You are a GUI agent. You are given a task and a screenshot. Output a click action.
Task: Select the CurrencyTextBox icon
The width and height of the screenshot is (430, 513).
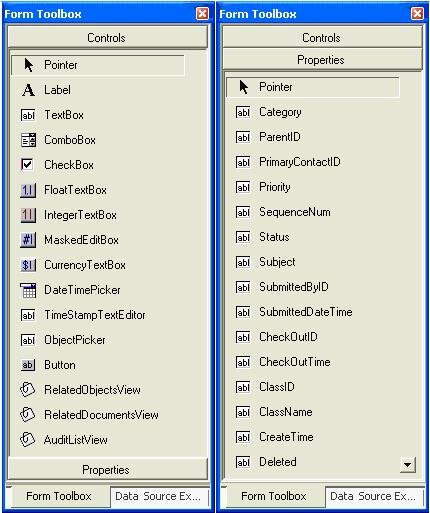(x=28, y=265)
